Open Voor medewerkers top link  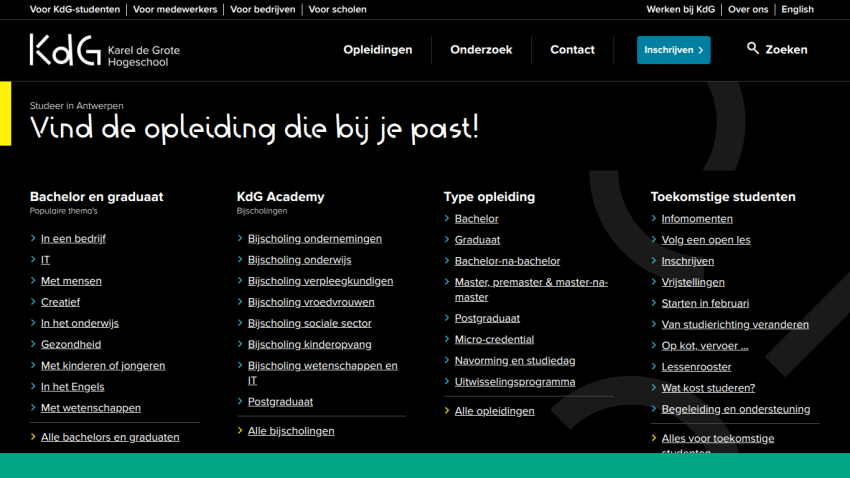coord(175,9)
